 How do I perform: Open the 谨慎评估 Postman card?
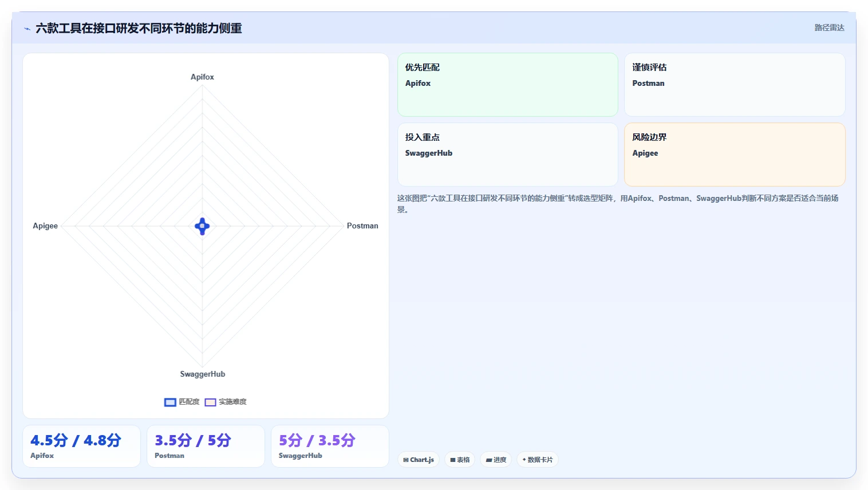735,85
